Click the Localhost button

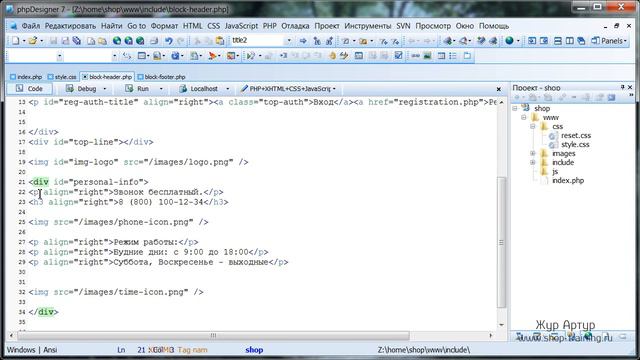point(199,89)
